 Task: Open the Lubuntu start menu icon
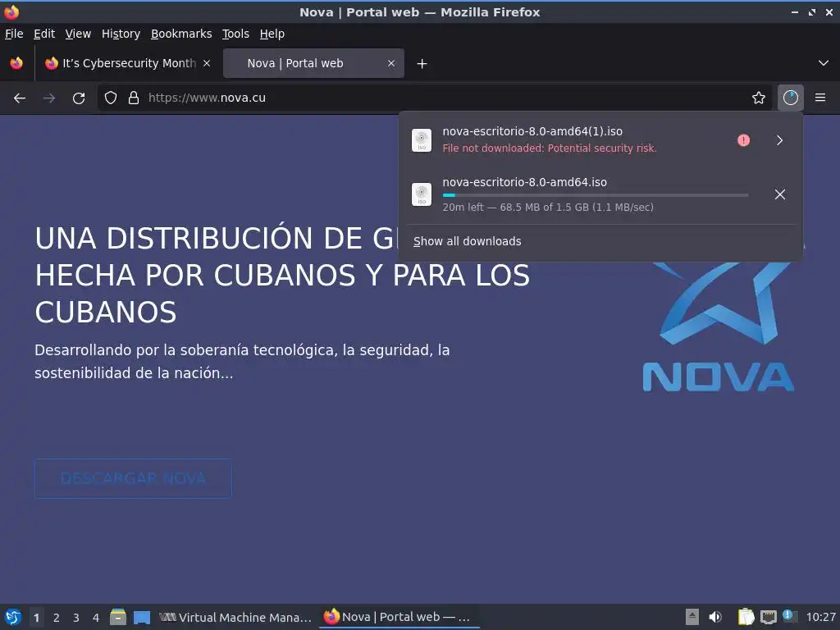coord(13,617)
